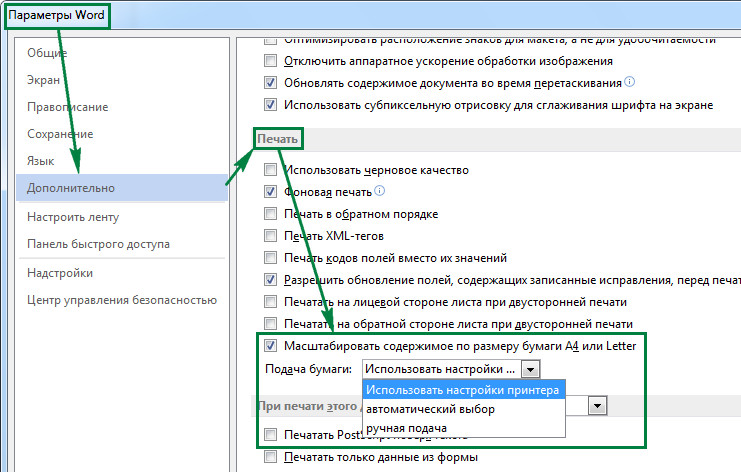Uncheck Обновлять содержимое документа во время перетаскивания

tap(270, 83)
